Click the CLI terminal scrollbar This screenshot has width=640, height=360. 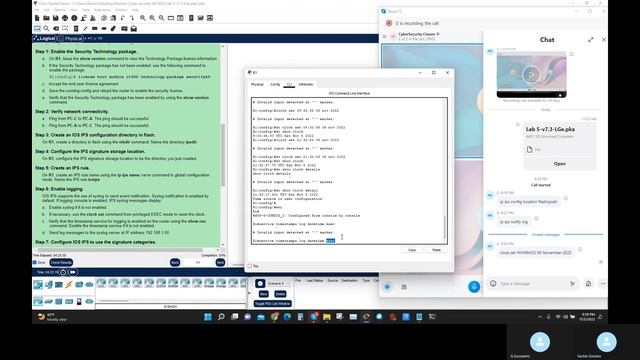444,227
